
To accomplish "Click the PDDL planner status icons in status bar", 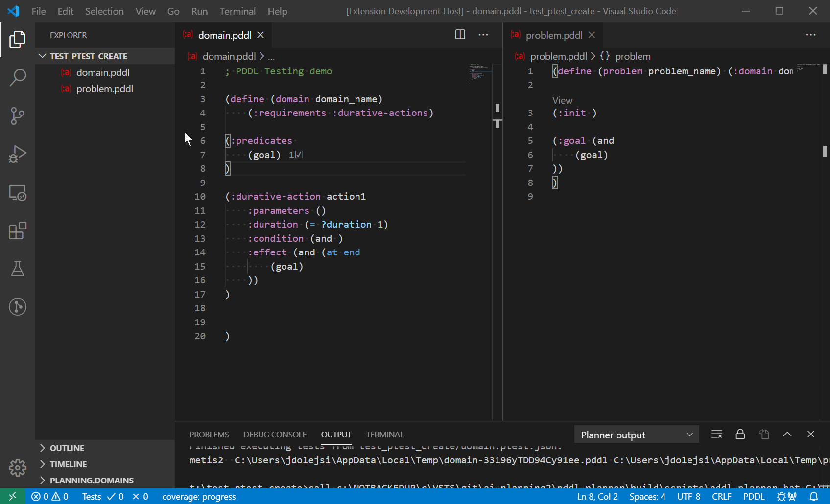I will (x=786, y=496).
